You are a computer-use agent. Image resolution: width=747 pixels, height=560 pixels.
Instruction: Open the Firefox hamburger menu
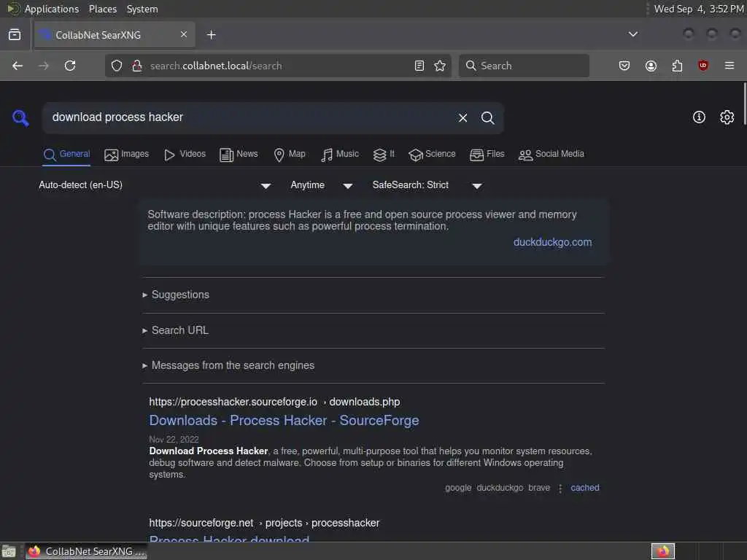(729, 66)
